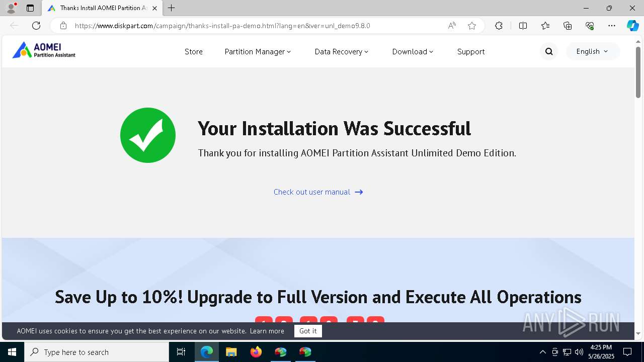The image size is (644, 362).
Task: Open Settings and more ellipsis
Action: coord(612,26)
